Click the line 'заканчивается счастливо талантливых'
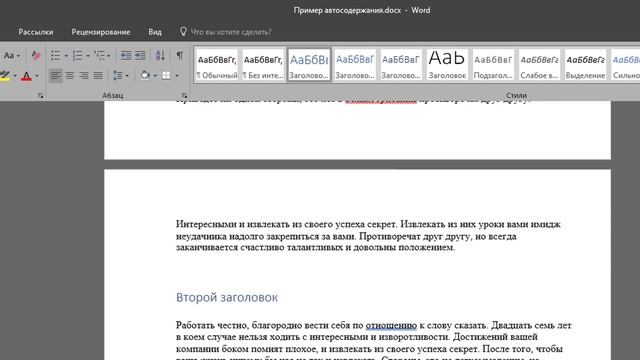The height and width of the screenshot is (360, 640). [315, 247]
